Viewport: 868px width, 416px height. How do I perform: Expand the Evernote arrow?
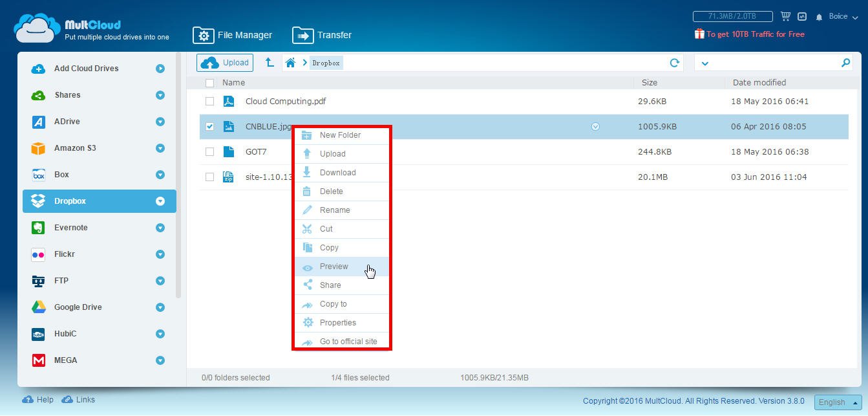(x=160, y=228)
